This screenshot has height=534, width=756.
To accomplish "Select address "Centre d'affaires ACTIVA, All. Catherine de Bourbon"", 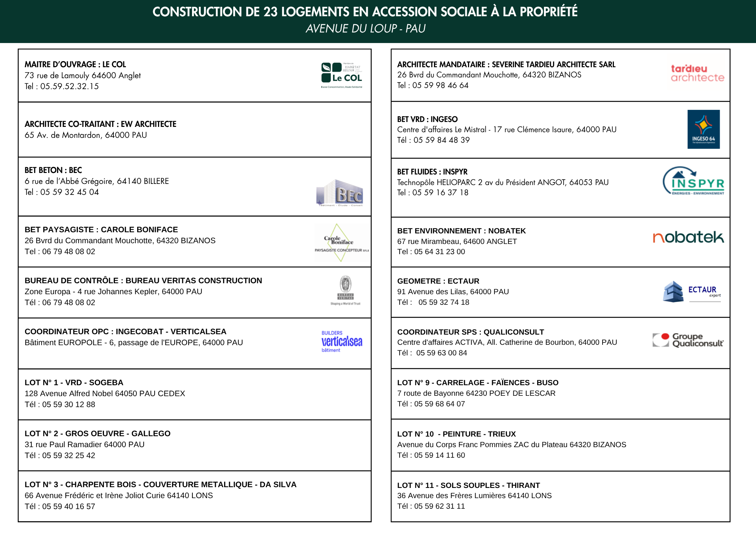I will pos(486,342).
